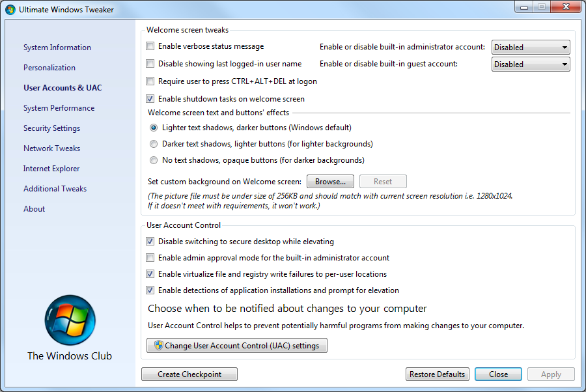Open Network Tweaks section
Image resolution: width=586 pixels, height=392 pixels.
point(51,148)
